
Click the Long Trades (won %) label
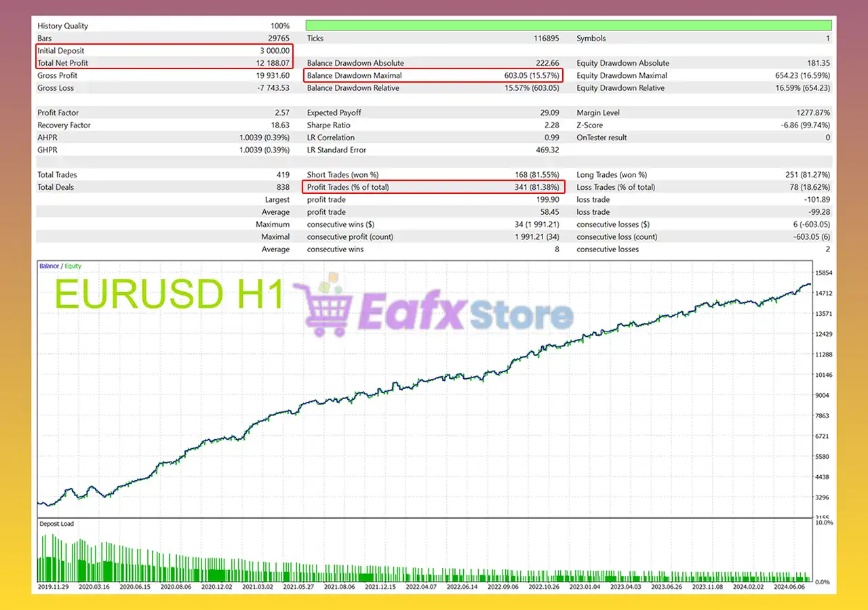click(612, 175)
